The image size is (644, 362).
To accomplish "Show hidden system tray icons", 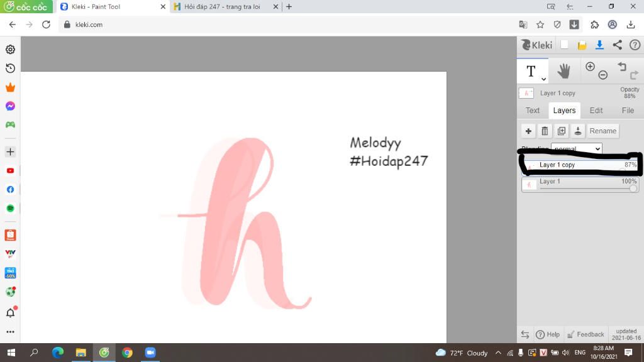I will tap(498, 353).
